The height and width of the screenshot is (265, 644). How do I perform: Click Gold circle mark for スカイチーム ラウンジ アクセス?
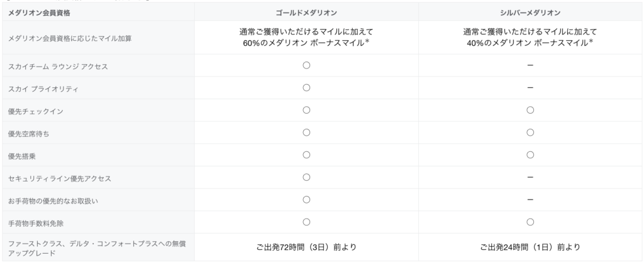pyautogui.click(x=306, y=65)
